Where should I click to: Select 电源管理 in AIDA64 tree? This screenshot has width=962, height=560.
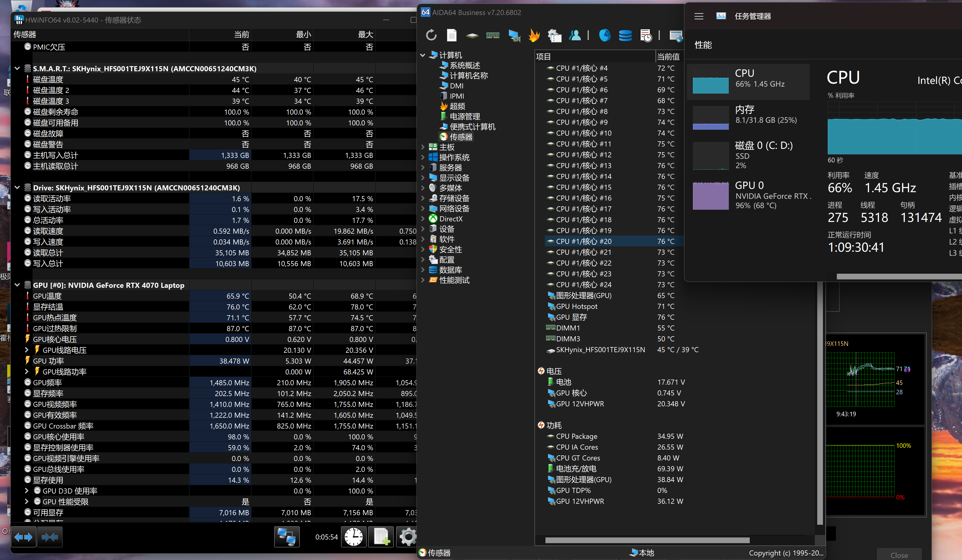pyautogui.click(x=464, y=116)
